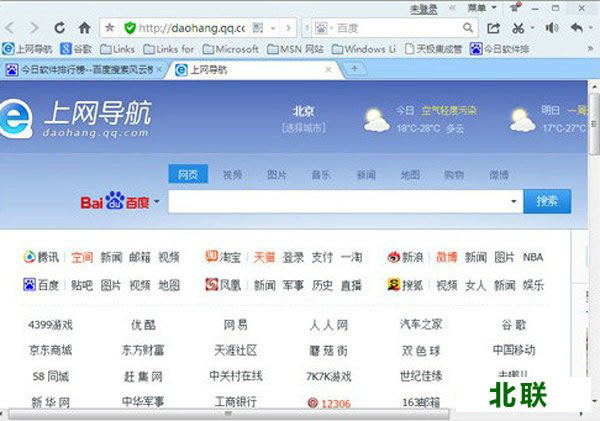Open Baidu search engine dropdown beside logo

pos(157,202)
